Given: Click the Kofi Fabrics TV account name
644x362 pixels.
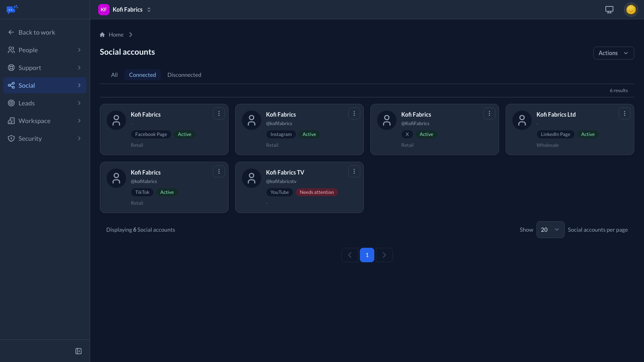Looking at the screenshot, I should (x=285, y=173).
